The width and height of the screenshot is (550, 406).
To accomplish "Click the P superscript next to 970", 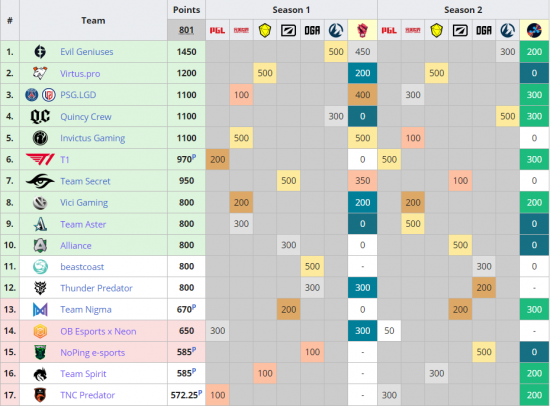I will click(x=194, y=157).
